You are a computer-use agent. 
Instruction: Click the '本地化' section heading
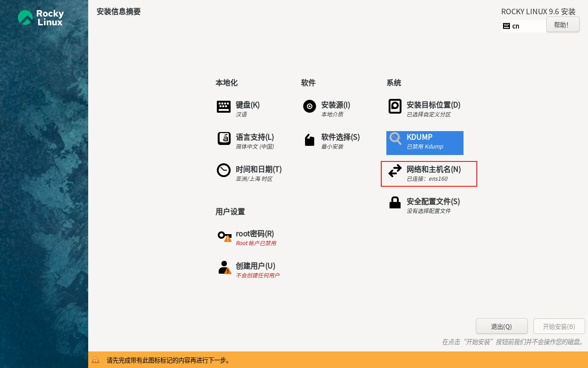pyautogui.click(x=226, y=83)
